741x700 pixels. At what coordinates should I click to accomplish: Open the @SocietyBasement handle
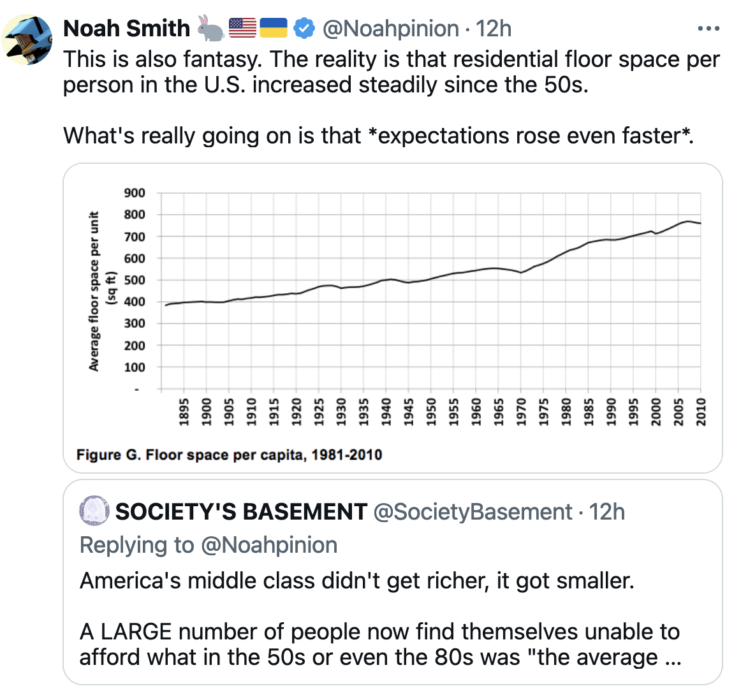[472, 511]
